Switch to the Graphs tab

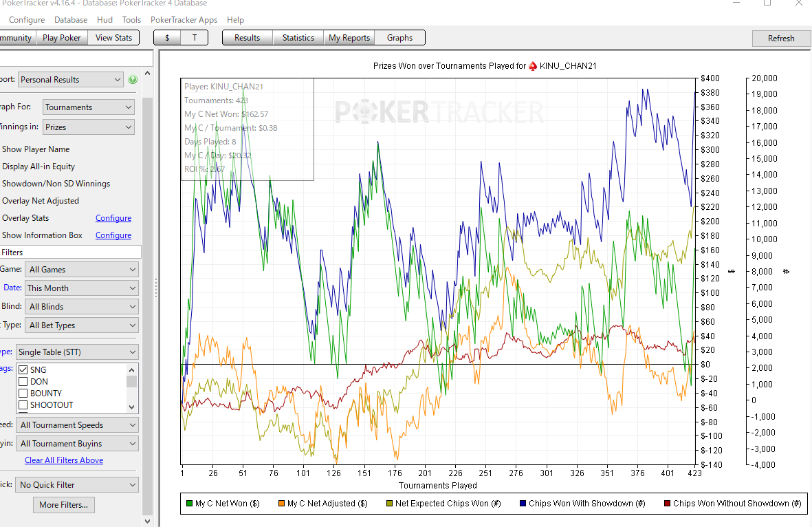pos(399,38)
